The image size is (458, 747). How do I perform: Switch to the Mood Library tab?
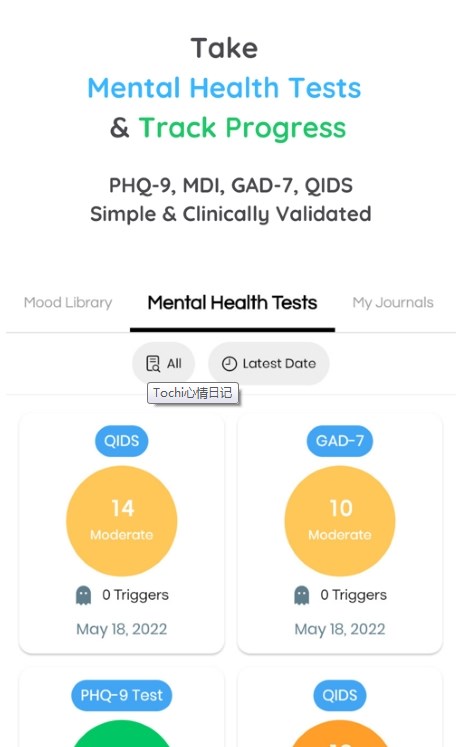click(68, 303)
